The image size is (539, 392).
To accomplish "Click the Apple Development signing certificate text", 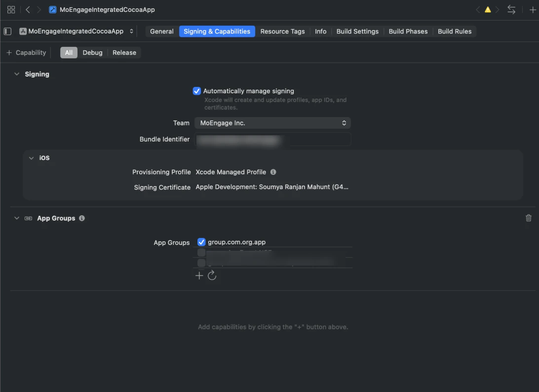I will [272, 187].
